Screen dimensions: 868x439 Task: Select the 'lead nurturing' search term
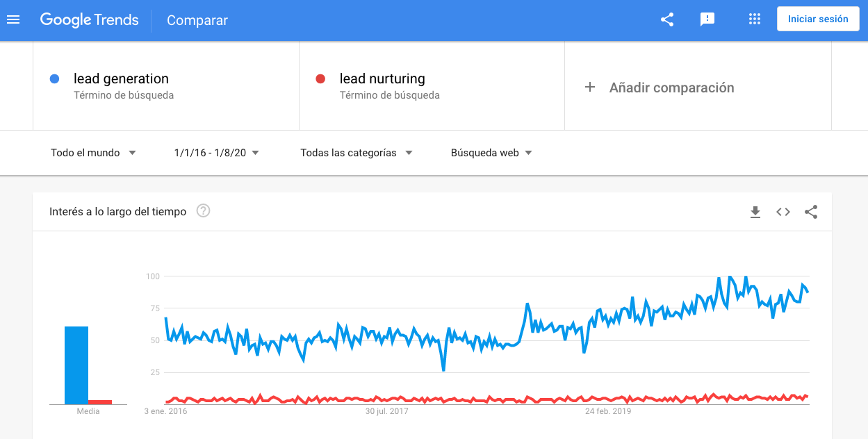382,78
